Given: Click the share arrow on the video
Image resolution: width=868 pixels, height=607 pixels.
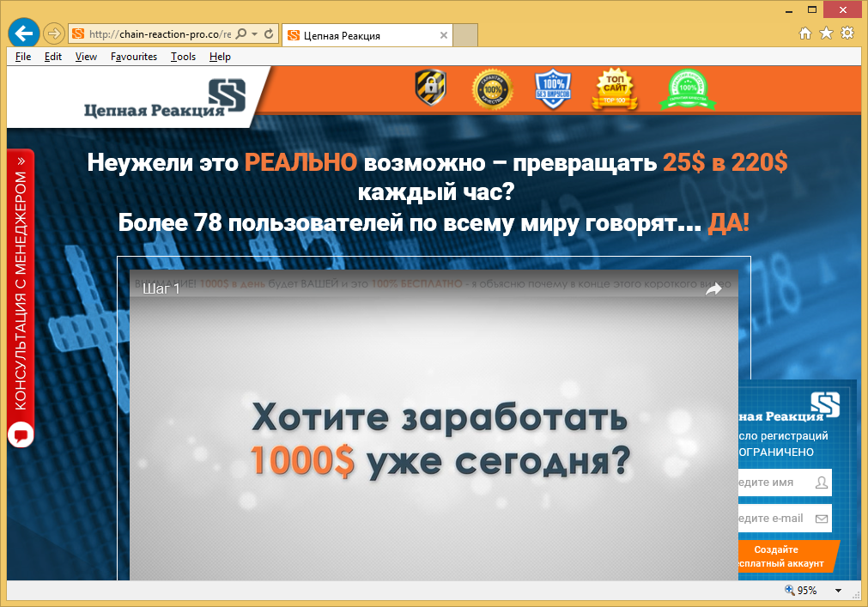Looking at the screenshot, I should coord(713,289).
